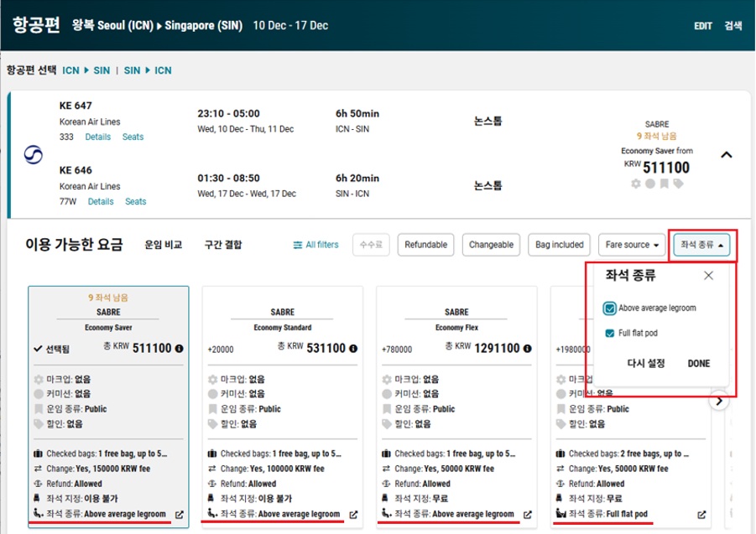The image size is (756, 534).
Task: Click the 할인 tag icon on the Economy Standard card
Action: 212,423
